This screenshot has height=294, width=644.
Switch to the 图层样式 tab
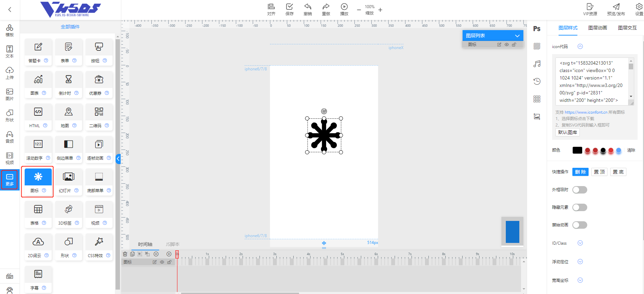(568, 28)
